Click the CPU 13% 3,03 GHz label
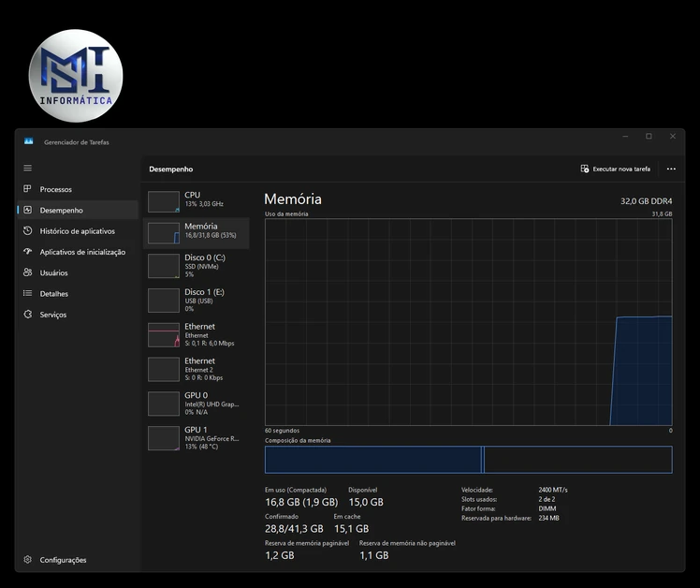Screen dimensions: 700x588 (x=204, y=204)
